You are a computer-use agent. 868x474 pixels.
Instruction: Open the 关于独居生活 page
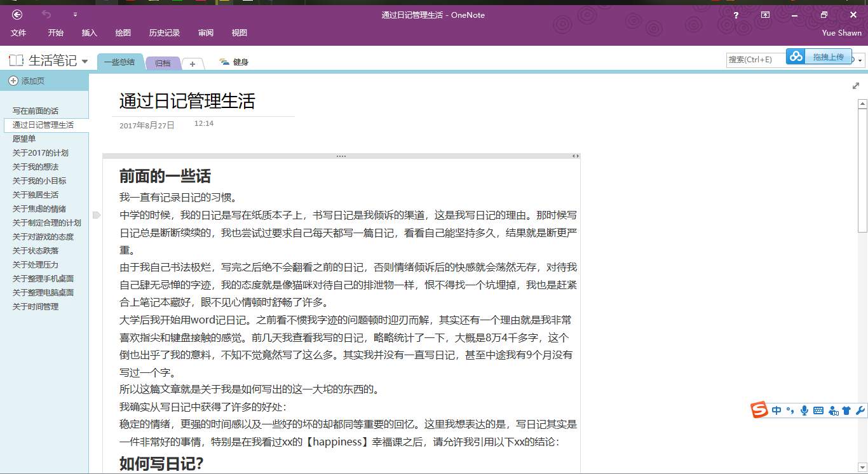click(x=36, y=195)
